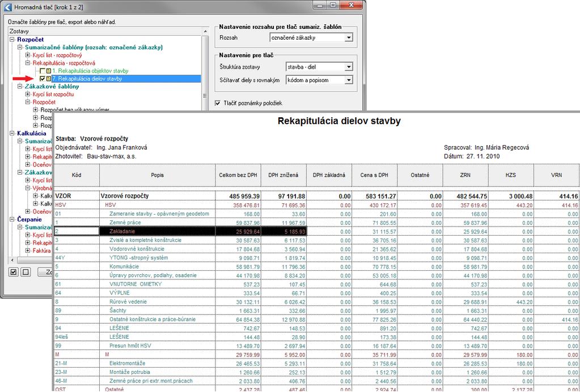The height and width of the screenshot is (392, 580).
Task: Click the Cena s DPH column header
Action: pyautogui.click(x=374, y=175)
